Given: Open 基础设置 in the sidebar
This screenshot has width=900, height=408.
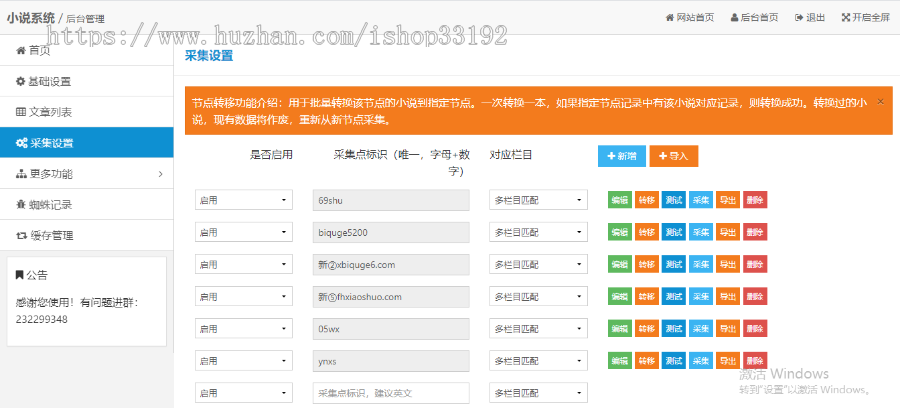Looking at the screenshot, I should click(x=86, y=81).
